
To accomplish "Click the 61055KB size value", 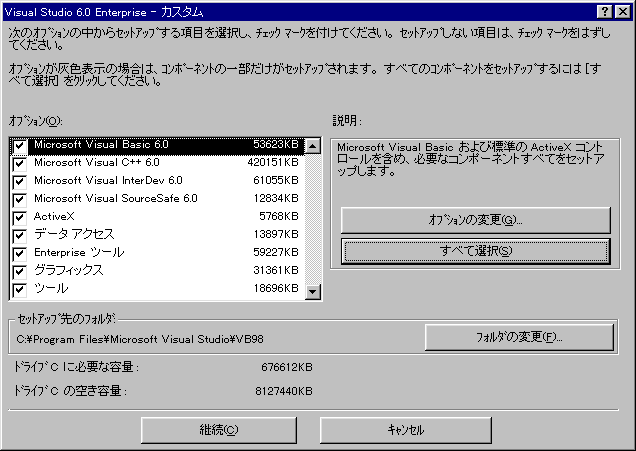I will coord(276,180).
